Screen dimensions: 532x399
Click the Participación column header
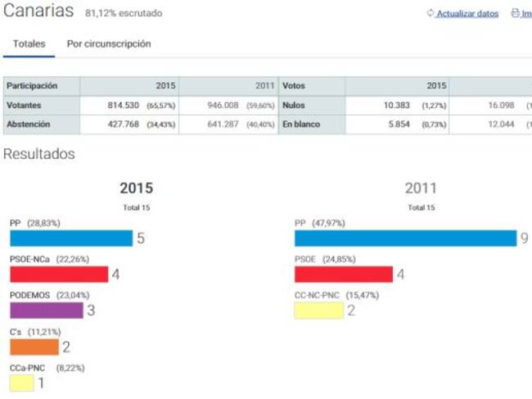33,86
